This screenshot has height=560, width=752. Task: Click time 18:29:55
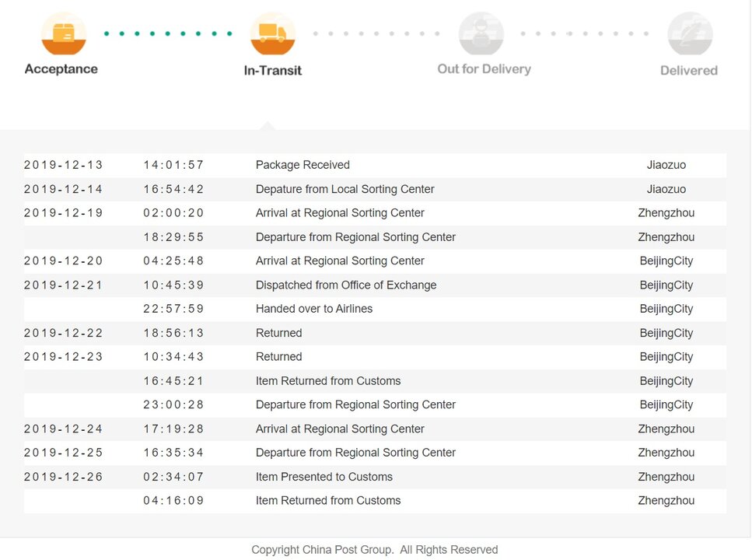[173, 237]
